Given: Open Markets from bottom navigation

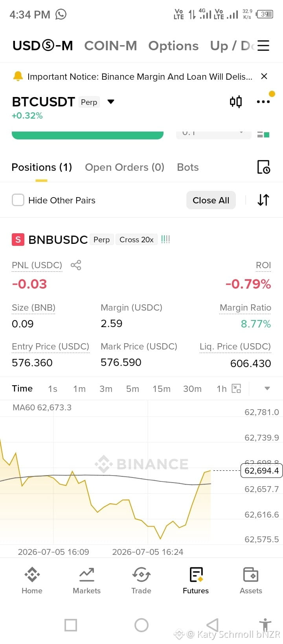Looking at the screenshot, I should point(86,581).
